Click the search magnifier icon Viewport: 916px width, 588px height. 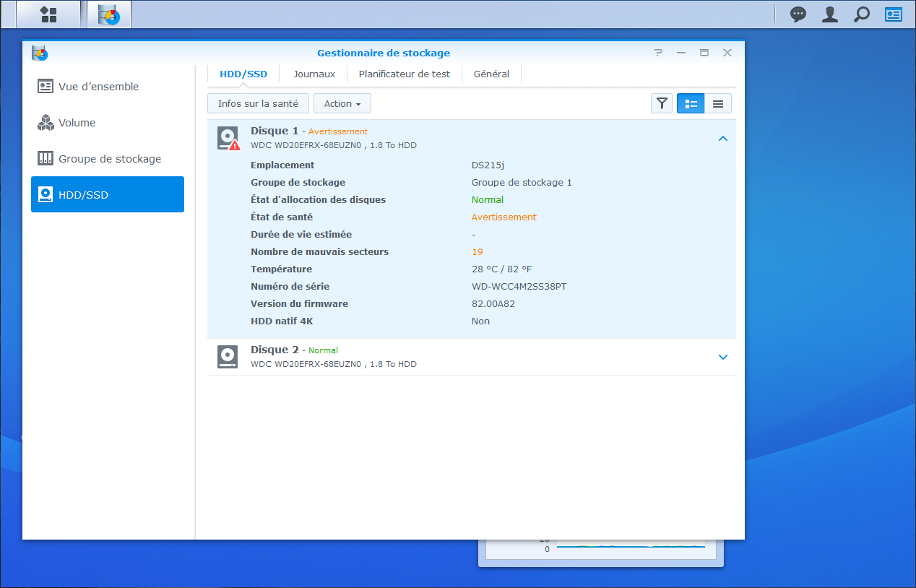point(862,14)
